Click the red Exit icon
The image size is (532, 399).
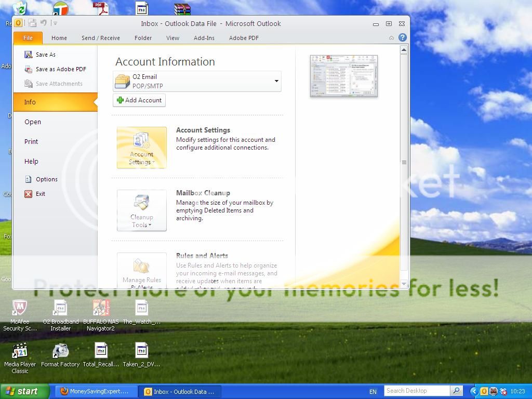pos(29,194)
